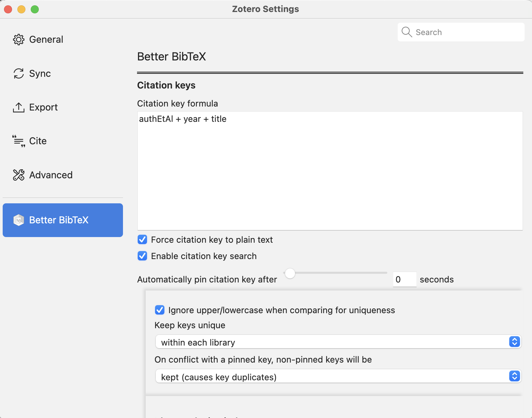Viewport: 532px width, 418px height.
Task: Toggle Ignore upper/lowercase uniqueness checkbox
Action: pyautogui.click(x=160, y=310)
